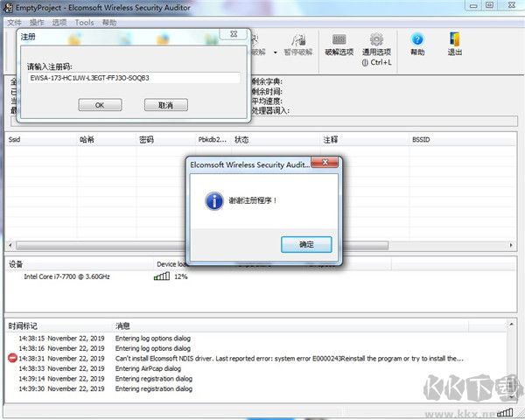This screenshot has width=525, height=420.
Task: Click the status bar signal bars icon
Action: coord(505,412)
